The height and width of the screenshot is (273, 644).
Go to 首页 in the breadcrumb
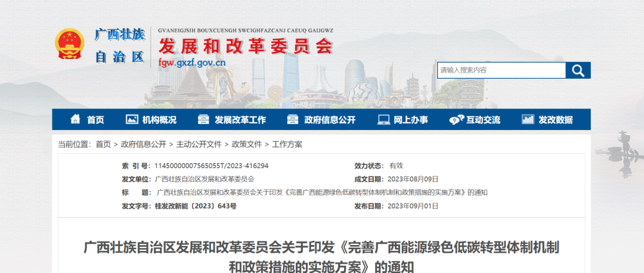[103, 144]
